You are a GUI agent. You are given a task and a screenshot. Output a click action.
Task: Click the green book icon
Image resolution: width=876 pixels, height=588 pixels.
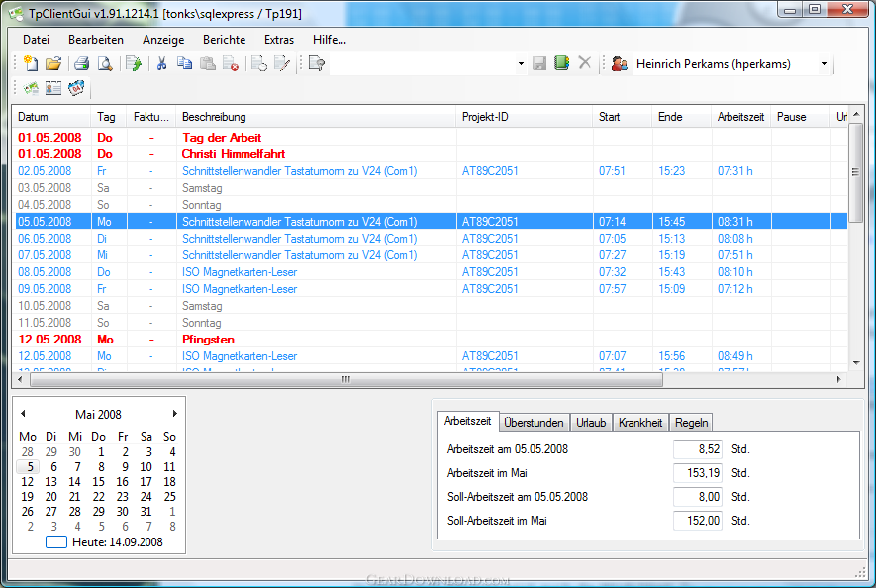562,63
